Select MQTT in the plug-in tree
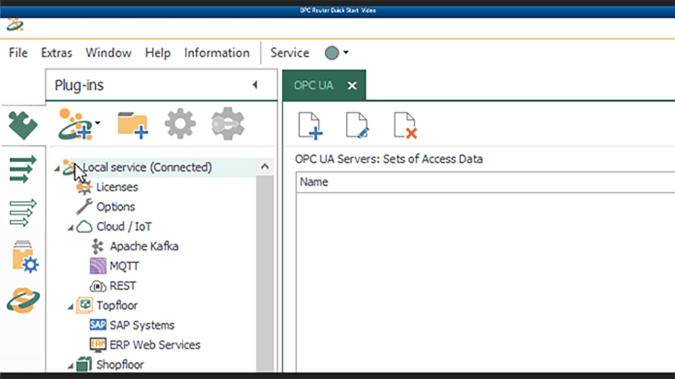Image resolution: width=675 pixels, height=379 pixels. point(124,266)
